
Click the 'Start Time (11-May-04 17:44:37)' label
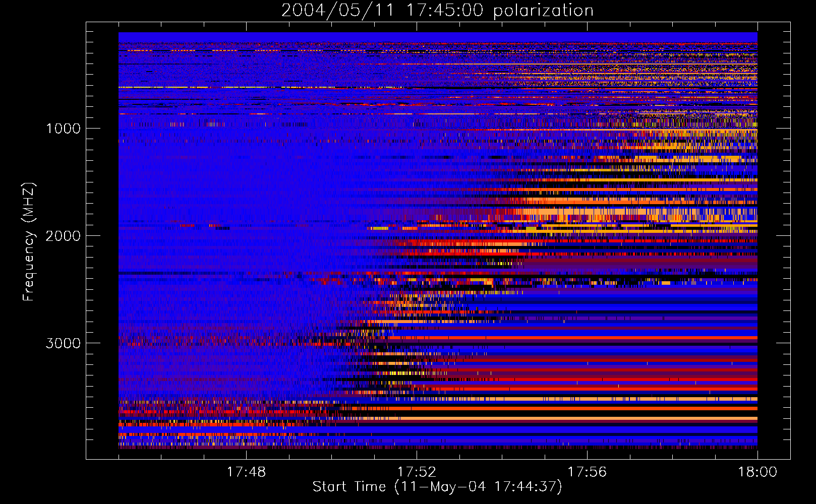(437, 487)
